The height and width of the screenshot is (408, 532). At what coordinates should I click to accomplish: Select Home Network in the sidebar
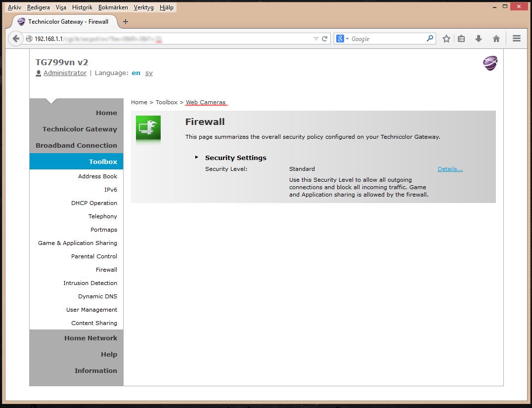pyautogui.click(x=90, y=338)
